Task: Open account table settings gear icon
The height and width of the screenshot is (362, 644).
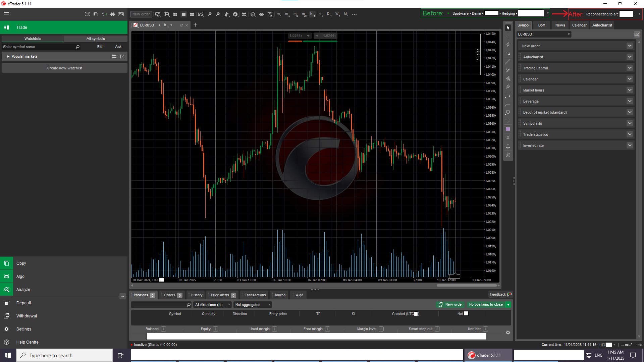Action: point(508,332)
